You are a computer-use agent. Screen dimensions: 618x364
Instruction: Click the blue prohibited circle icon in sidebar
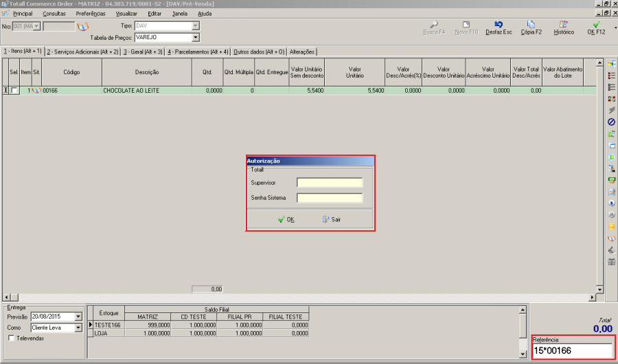point(611,122)
